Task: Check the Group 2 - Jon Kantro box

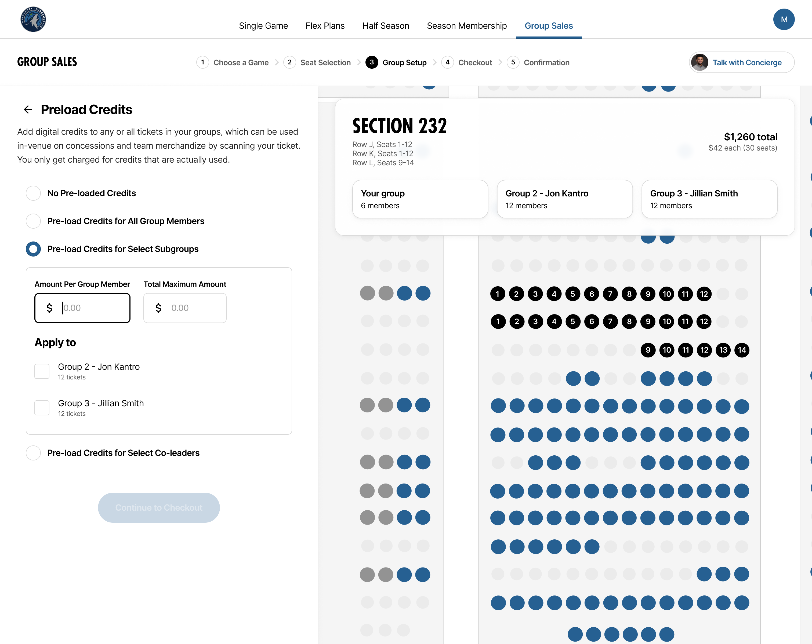Action: (x=42, y=371)
